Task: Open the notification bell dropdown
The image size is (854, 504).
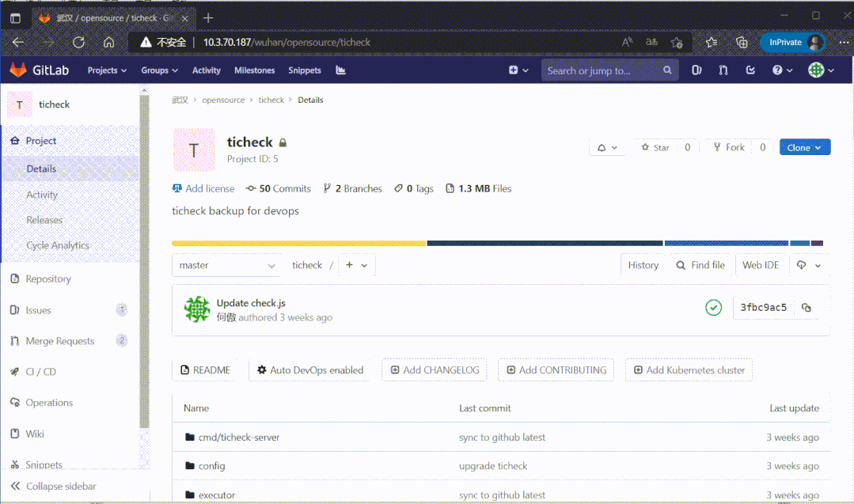Action: pyautogui.click(x=606, y=147)
